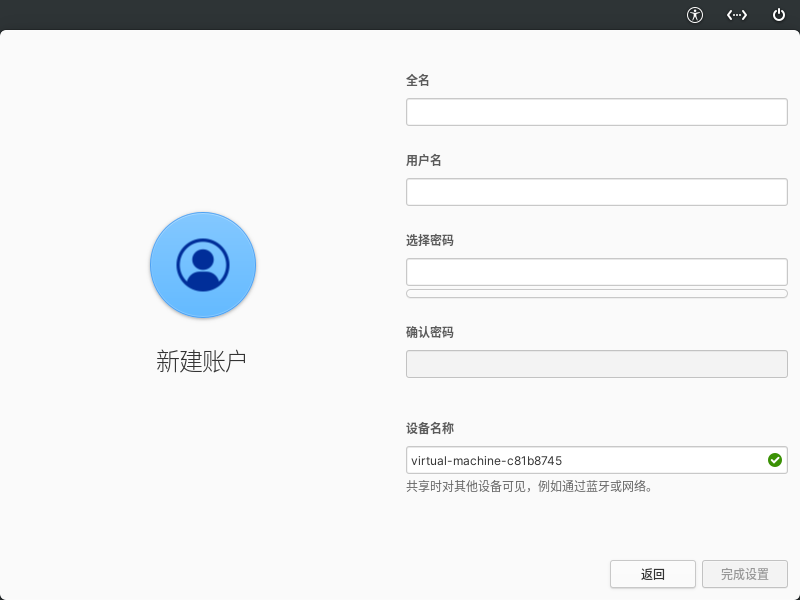The height and width of the screenshot is (600, 800).
Task: Click the password strength bar
Action: pos(596,293)
